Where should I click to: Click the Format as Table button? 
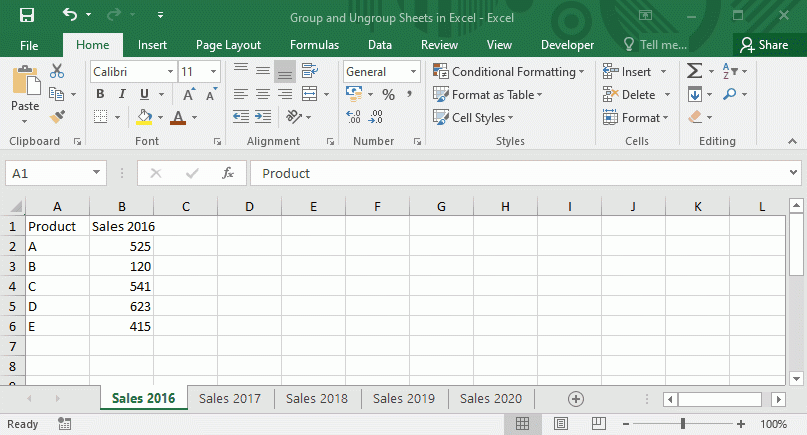489,94
